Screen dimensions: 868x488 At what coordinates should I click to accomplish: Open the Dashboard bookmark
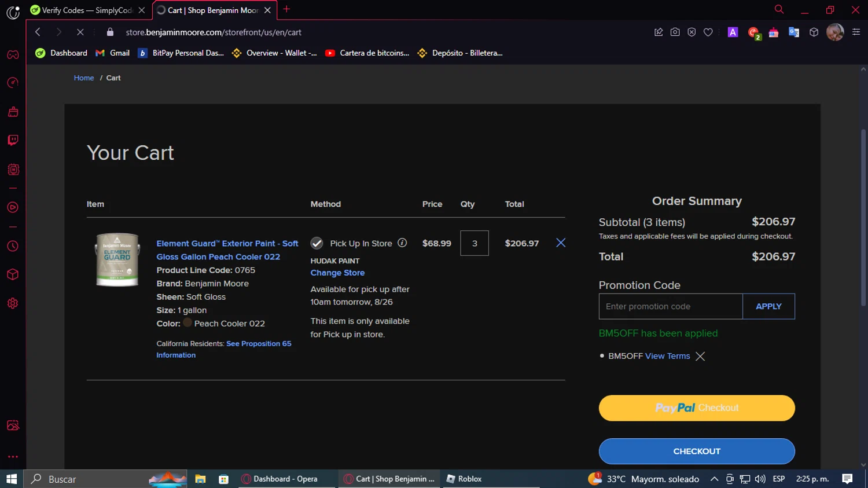(61, 53)
